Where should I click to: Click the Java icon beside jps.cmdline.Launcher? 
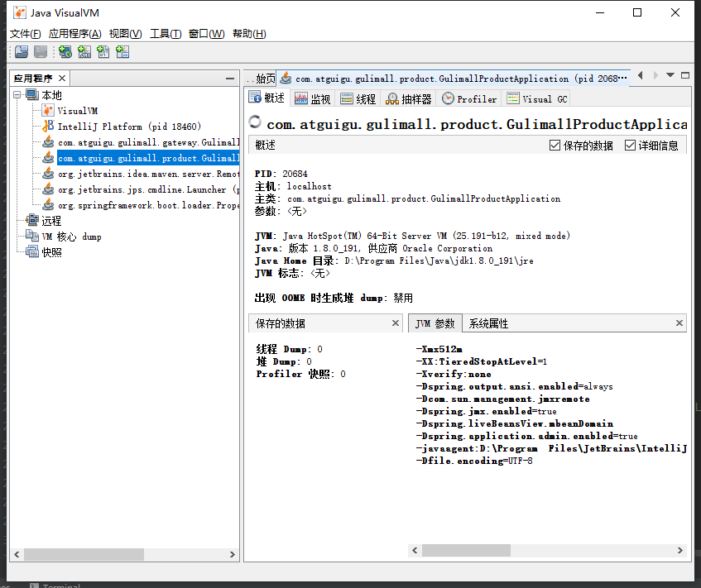pos(48,189)
